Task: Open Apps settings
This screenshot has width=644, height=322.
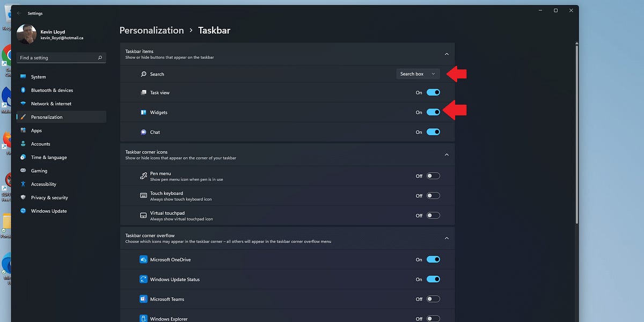Action: pos(35,130)
